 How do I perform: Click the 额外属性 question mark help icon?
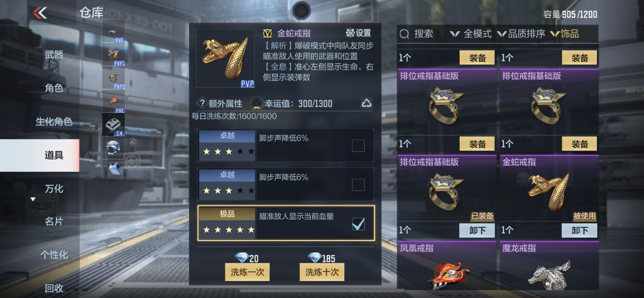click(202, 103)
